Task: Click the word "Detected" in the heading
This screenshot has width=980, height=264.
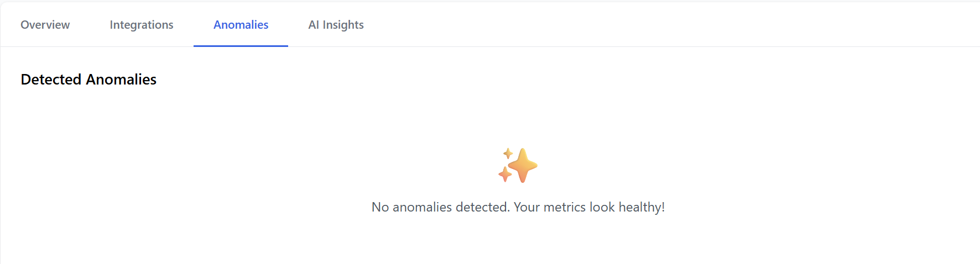Action: (51, 80)
